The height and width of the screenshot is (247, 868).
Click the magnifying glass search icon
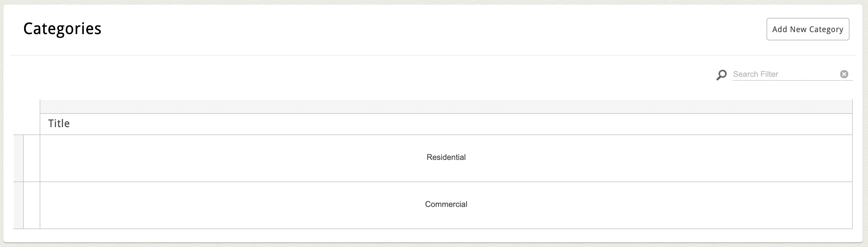(721, 74)
